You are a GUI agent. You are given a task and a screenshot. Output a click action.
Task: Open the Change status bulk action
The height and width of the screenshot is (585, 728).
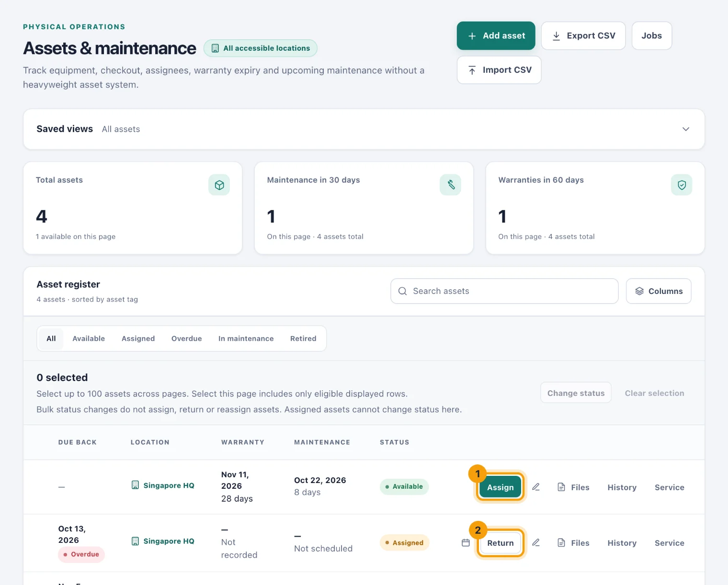coord(576,393)
